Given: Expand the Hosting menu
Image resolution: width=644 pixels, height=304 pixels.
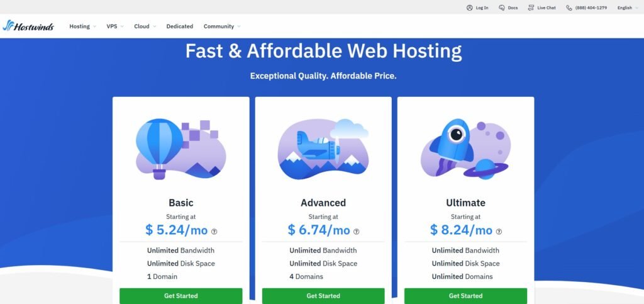Looking at the screenshot, I should tap(82, 26).
